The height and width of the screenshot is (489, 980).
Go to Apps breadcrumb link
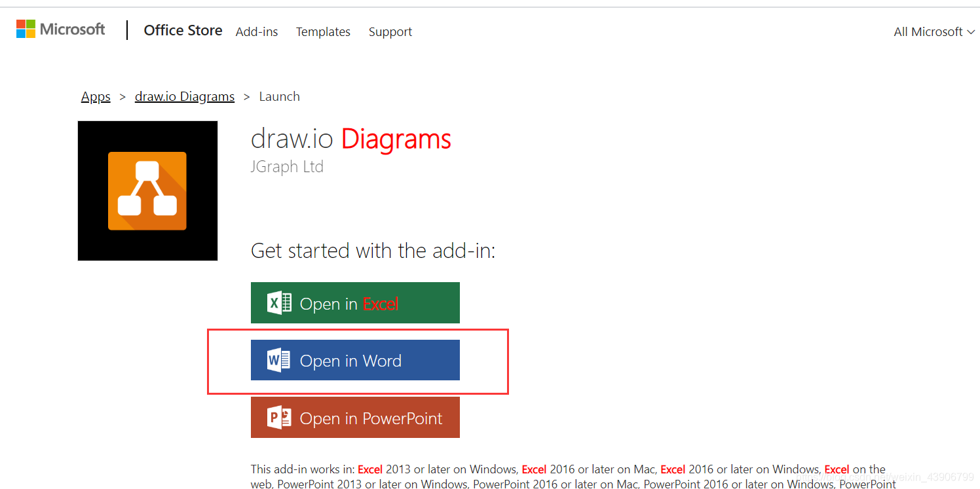tap(96, 97)
